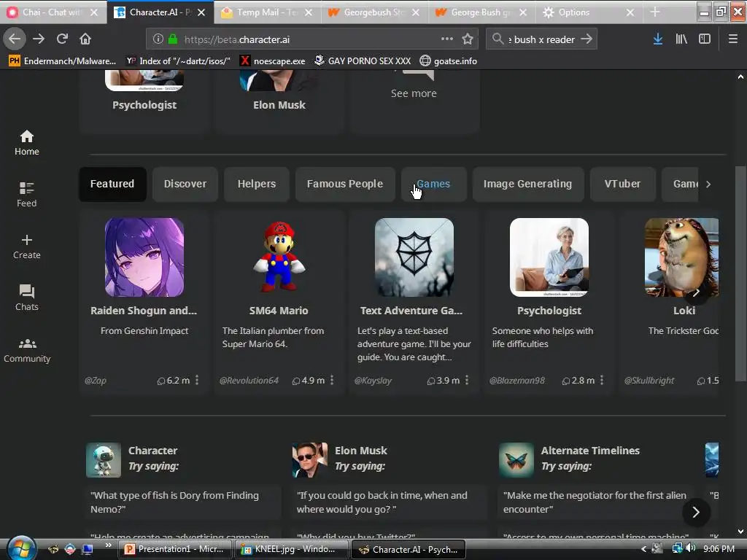Try the go back in time Elon prompt
This screenshot has height=560, width=747.
[x=391, y=502]
